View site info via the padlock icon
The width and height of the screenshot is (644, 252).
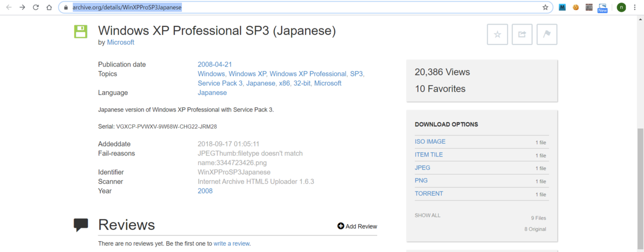(65, 8)
